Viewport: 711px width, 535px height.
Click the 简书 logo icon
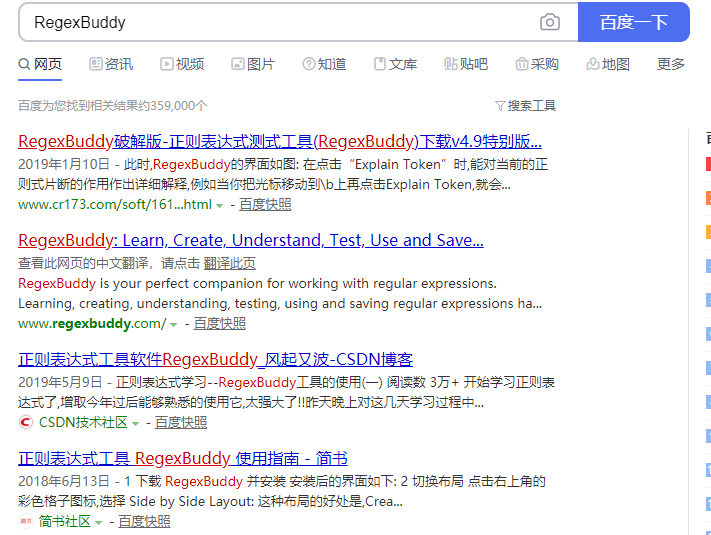26,521
